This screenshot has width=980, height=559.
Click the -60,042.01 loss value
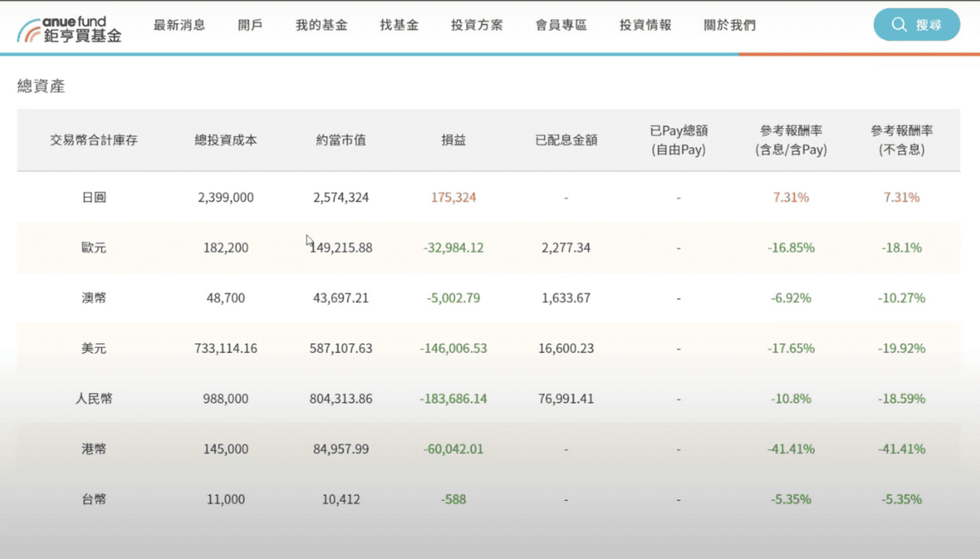click(453, 449)
